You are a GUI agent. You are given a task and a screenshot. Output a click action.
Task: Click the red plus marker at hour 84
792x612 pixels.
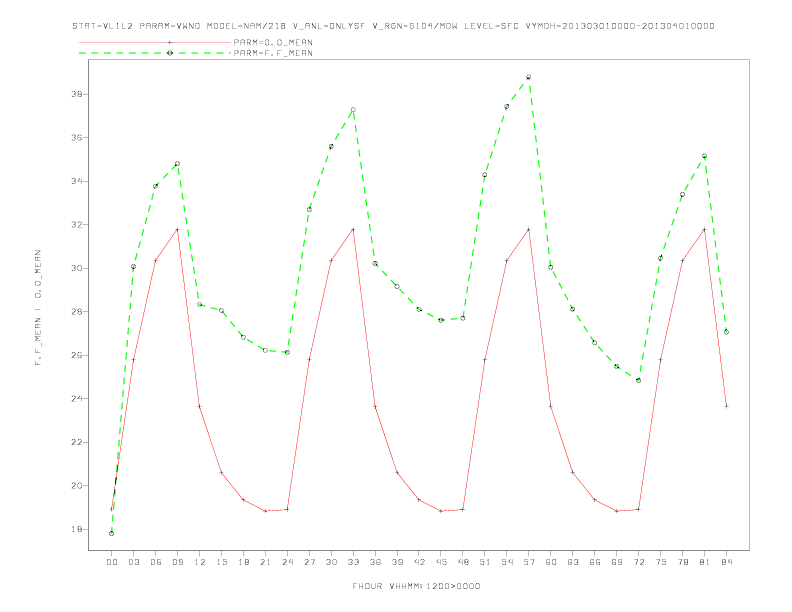[726, 406]
